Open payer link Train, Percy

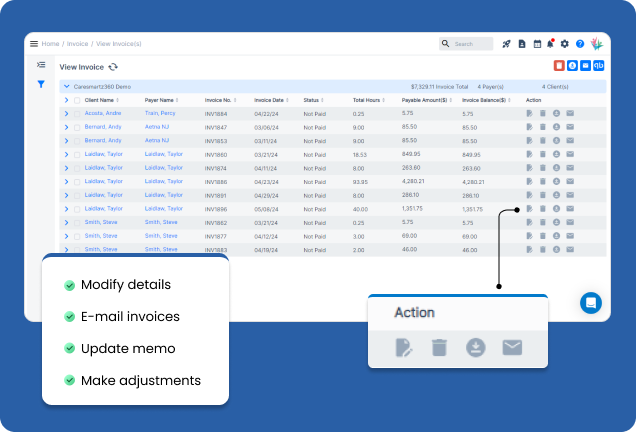coord(158,114)
